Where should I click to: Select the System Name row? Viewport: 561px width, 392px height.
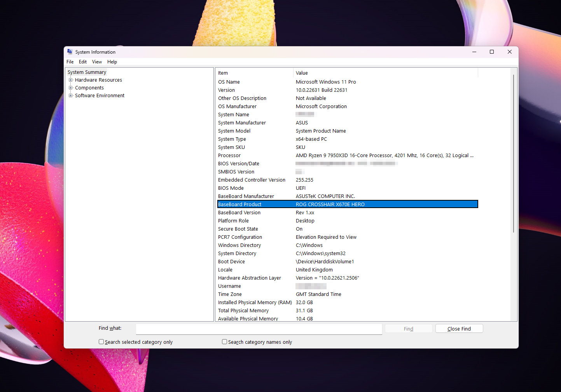(347, 115)
